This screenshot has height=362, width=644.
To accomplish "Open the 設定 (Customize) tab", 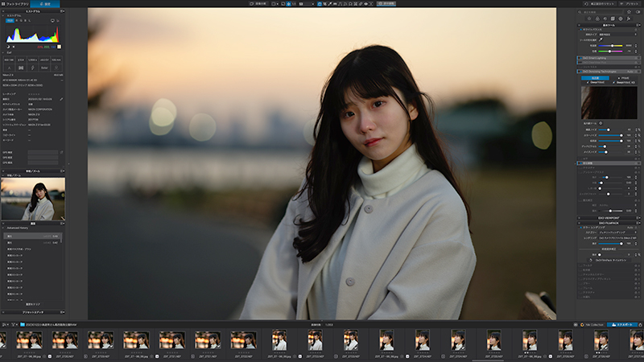I will (45, 4).
